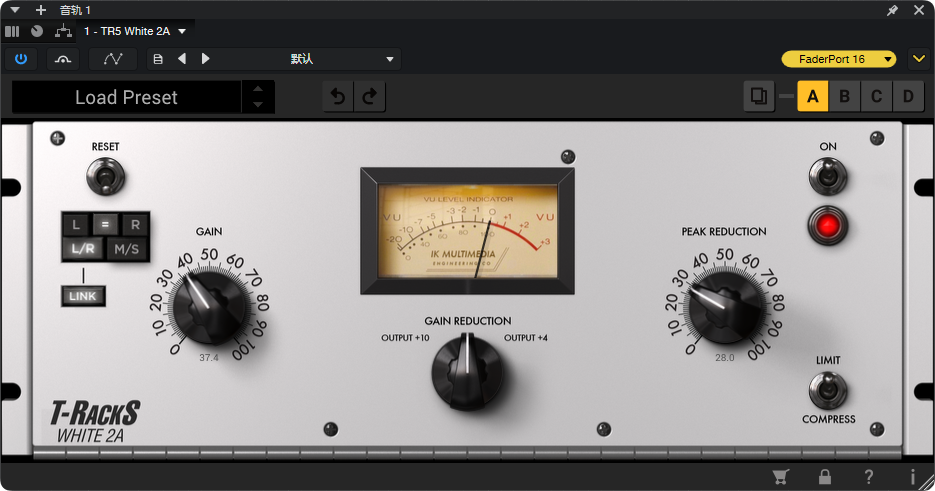Load the next host preset arrow
935x491 pixels.
coord(206,58)
